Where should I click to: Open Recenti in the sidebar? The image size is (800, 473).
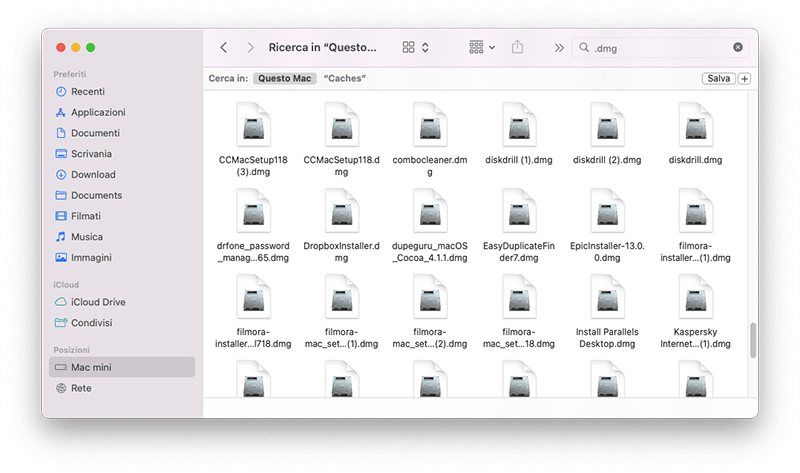click(x=121, y=91)
